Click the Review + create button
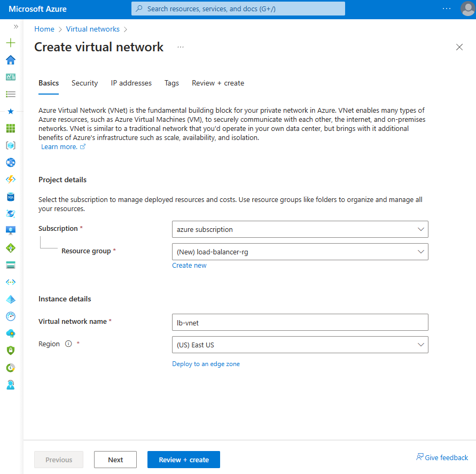This screenshot has width=476, height=474. tap(183, 459)
